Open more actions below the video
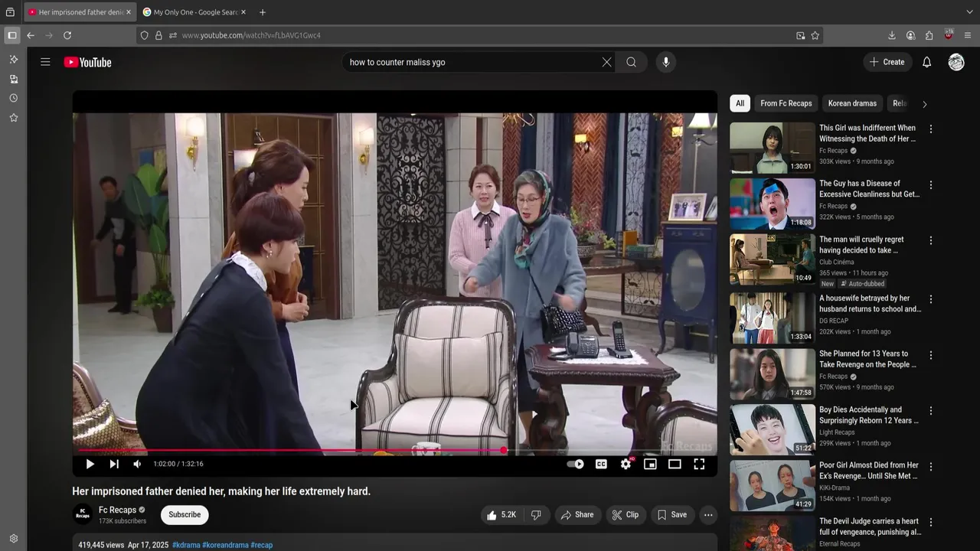The width and height of the screenshot is (980, 551). (x=708, y=515)
